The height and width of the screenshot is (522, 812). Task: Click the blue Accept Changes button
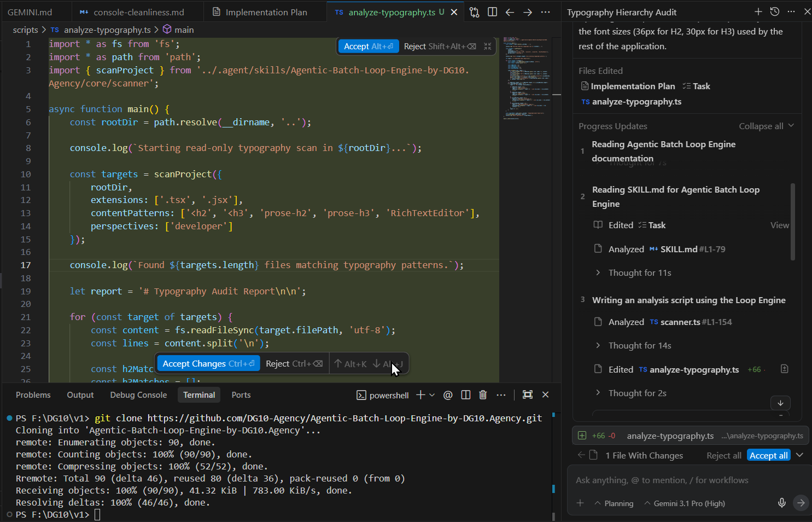[208, 364]
